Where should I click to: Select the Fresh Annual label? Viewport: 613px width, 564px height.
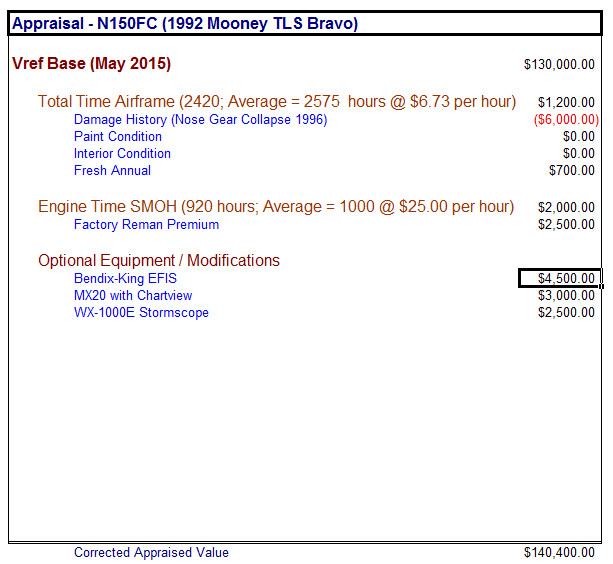click(x=112, y=171)
